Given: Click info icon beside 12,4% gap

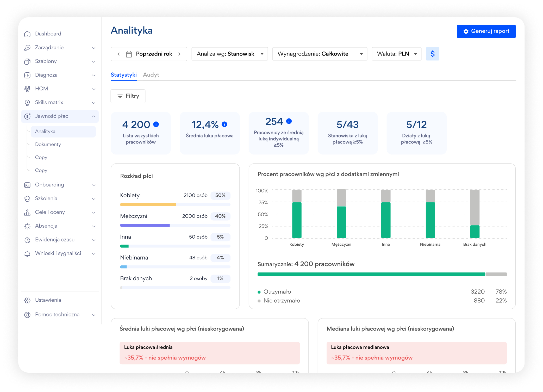Looking at the screenshot, I should pos(224,124).
